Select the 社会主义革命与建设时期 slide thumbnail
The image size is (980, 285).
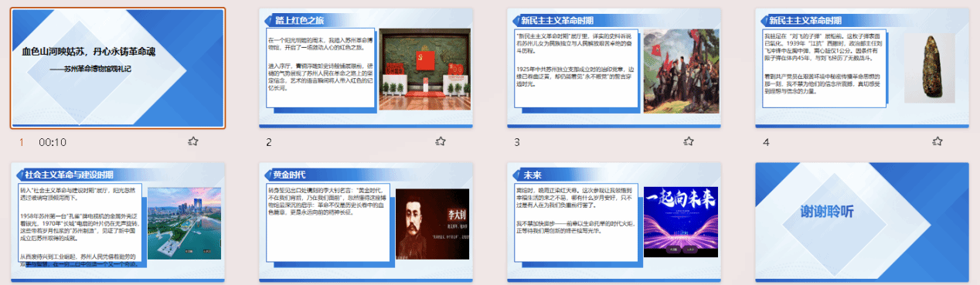coord(117,222)
